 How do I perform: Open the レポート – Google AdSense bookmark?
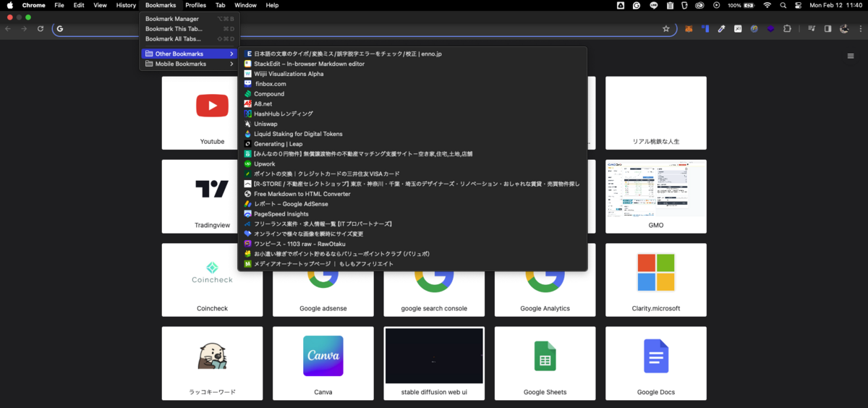412,204
